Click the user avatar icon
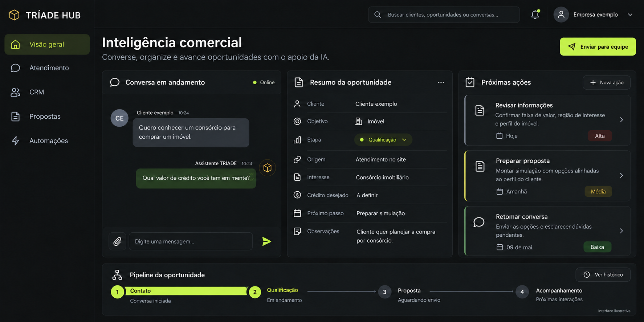The width and height of the screenshot is (644, 322). [x=561, y=15]
